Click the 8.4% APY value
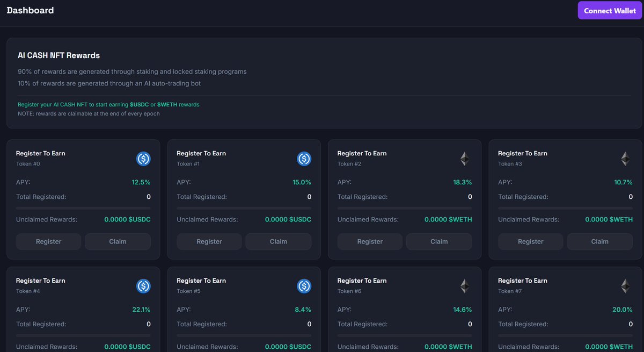This screenshot has height=352, width=644. (303, 310)
